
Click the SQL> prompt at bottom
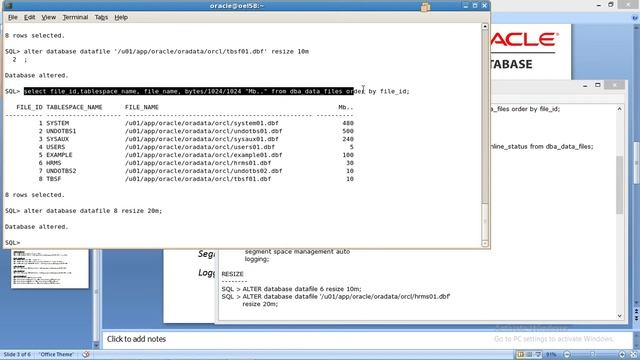[x=12, y=242]
